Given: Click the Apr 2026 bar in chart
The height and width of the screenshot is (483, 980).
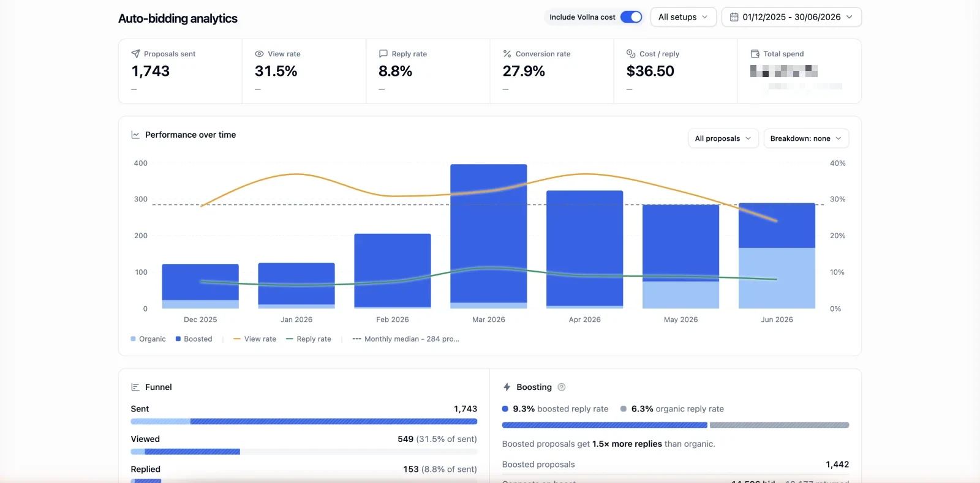Looking at the screenshot, I should tap(585, 249).
